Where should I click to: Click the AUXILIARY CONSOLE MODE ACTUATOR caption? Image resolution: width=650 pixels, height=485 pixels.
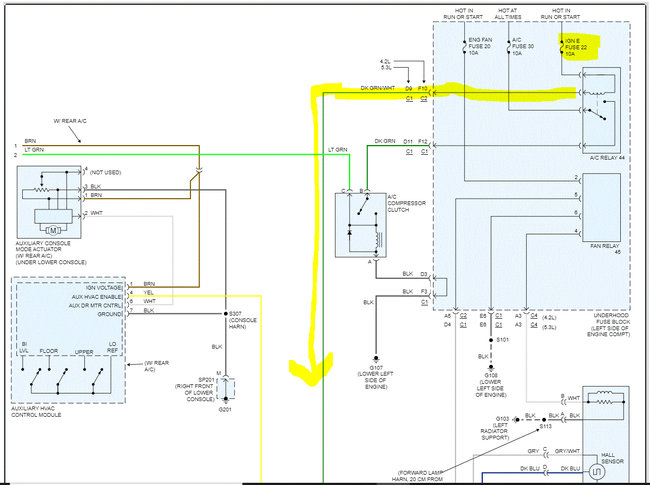(51, 252)
